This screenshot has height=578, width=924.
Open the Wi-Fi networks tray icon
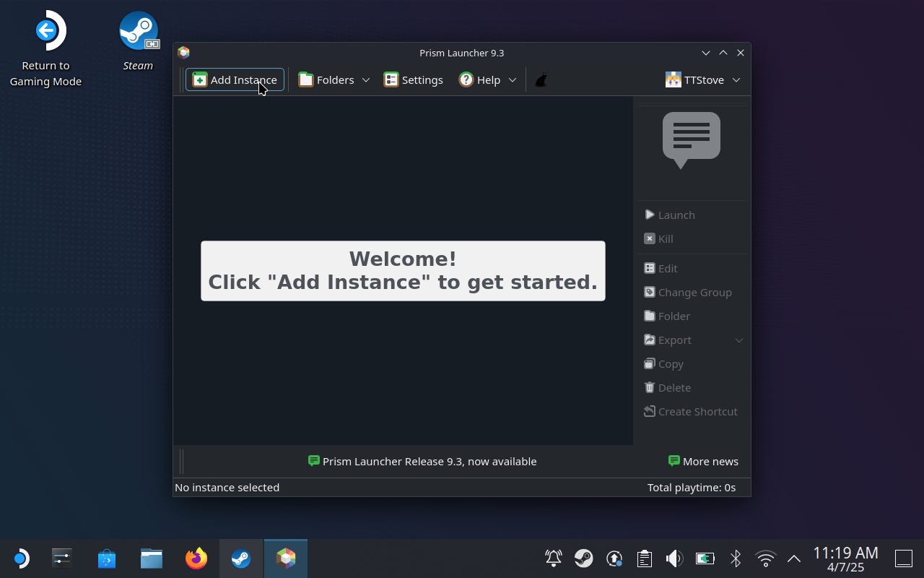coord(765,558)
